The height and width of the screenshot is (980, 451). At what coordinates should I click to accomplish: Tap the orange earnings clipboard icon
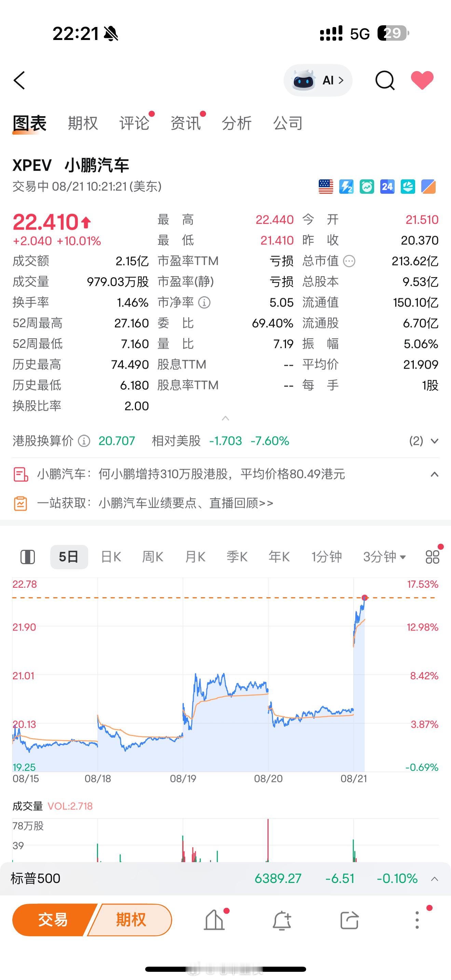20,503
